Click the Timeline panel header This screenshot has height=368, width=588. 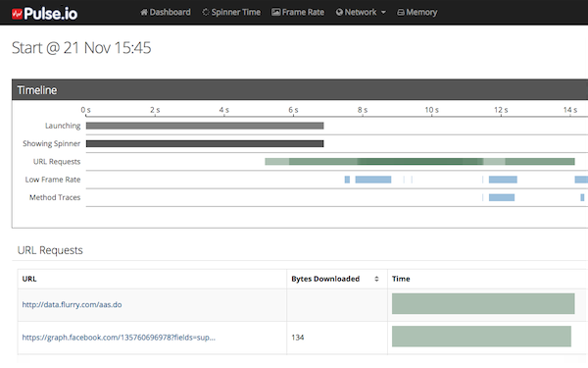pyautogui.click(x=300, y=89)
